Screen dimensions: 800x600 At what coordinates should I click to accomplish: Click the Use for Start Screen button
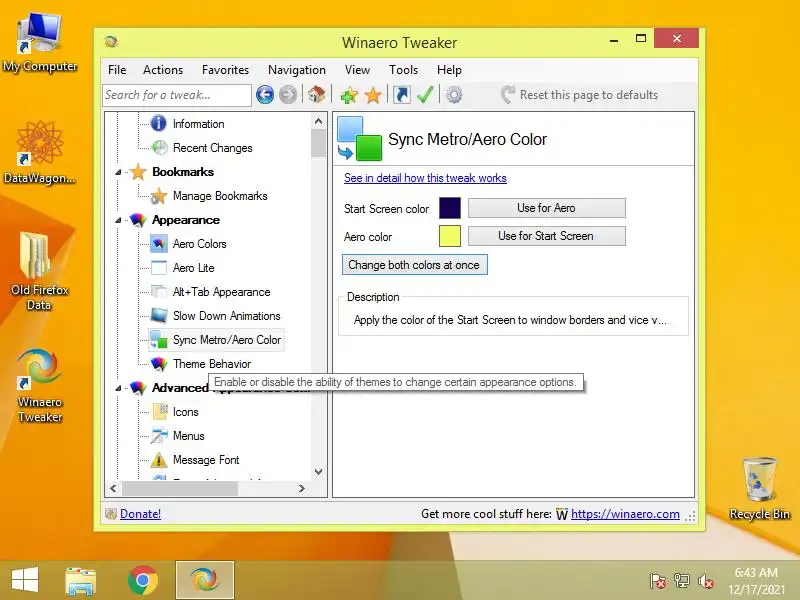pos(546,236)
